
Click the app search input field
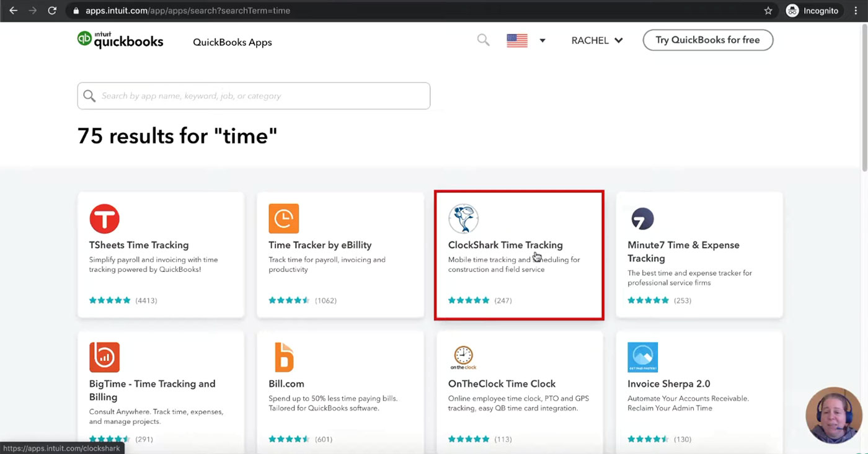254,96
